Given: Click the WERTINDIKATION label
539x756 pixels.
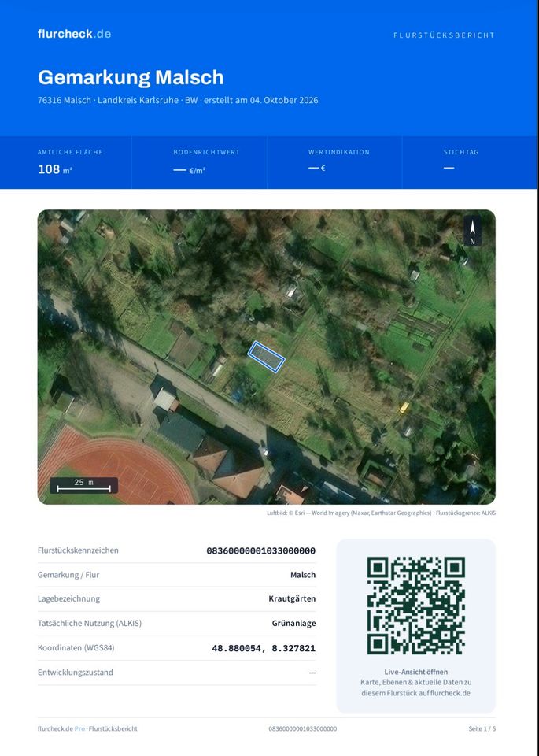Looking at the screenshot, I should (339, 152).
